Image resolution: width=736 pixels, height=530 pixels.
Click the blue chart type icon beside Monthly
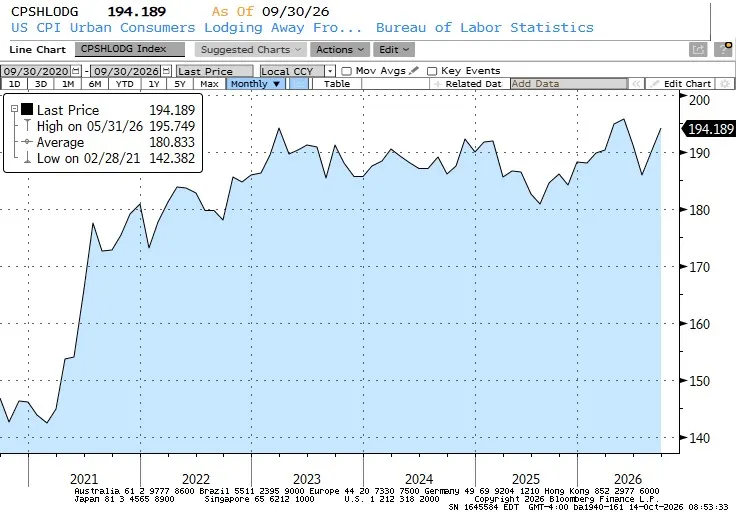click(x=299, y=84)
